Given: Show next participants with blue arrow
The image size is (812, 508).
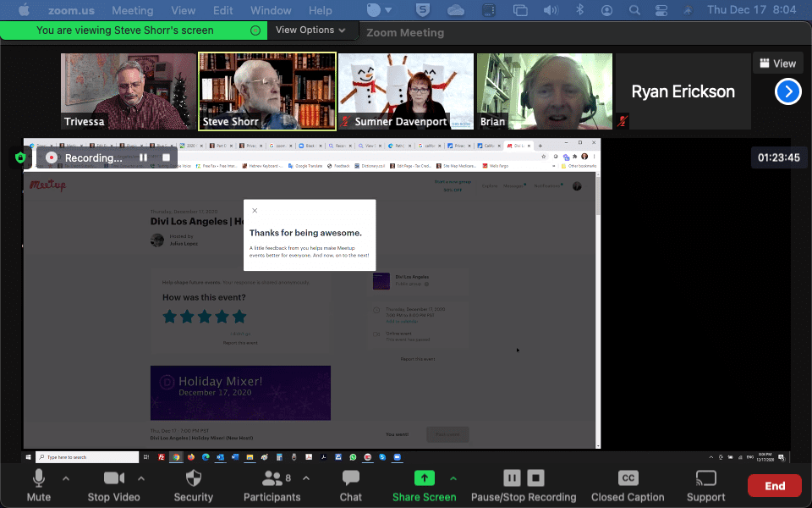Looking at the screenshot, I should tap(787, 91).
